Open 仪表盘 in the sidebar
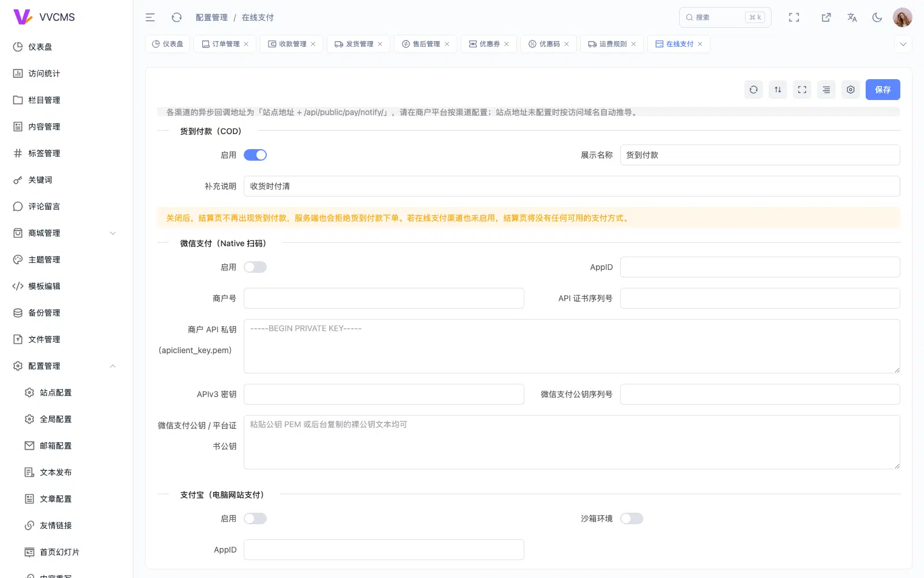This screenshot has height=578, width=924. (66, 47)
